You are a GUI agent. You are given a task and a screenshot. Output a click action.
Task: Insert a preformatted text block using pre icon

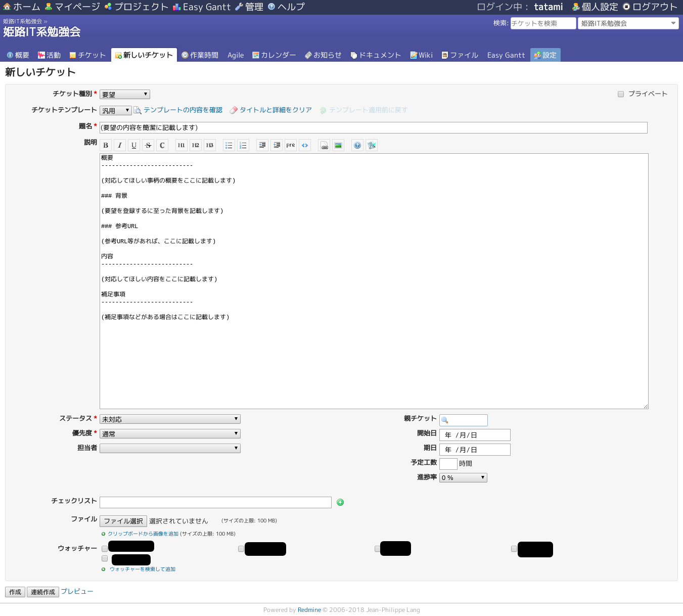290,145
